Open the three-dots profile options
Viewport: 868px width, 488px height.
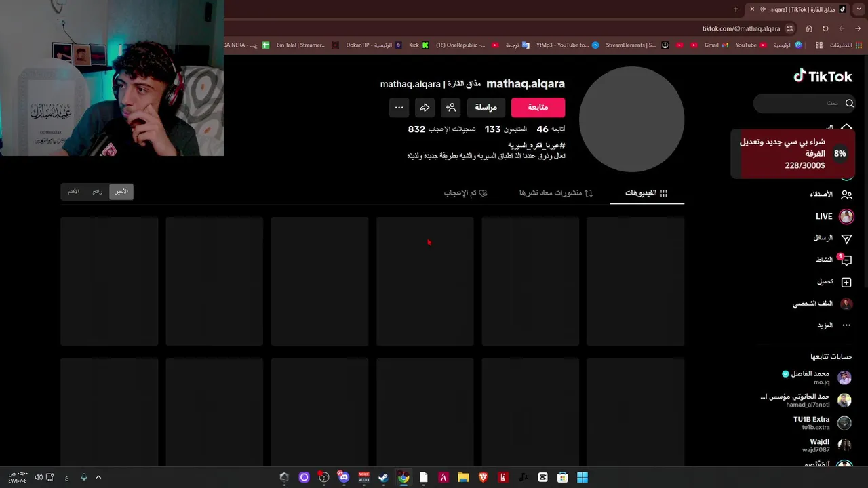coord(399,107)
